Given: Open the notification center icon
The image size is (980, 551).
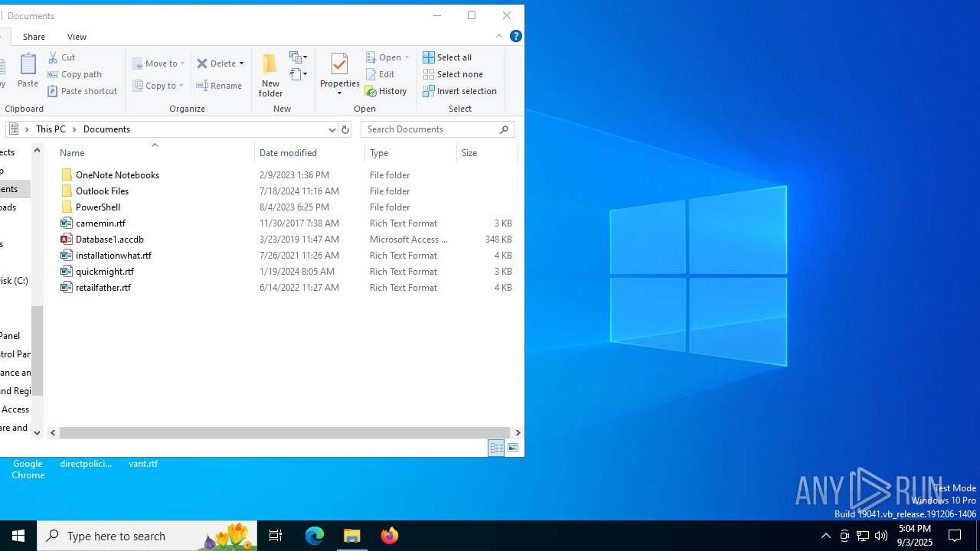Looking at the screenshot, I should [x=955, y=536].
